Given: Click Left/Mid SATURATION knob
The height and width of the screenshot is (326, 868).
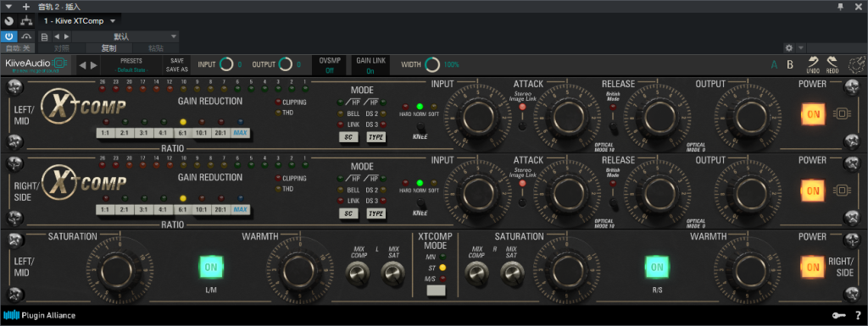Looking at the screenshot, I should [x=116, y=271].
